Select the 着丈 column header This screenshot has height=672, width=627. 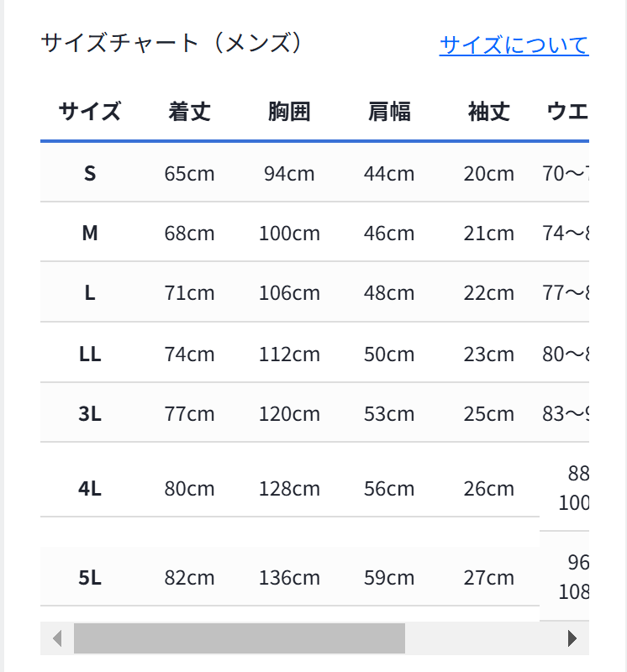coord(190,112)
